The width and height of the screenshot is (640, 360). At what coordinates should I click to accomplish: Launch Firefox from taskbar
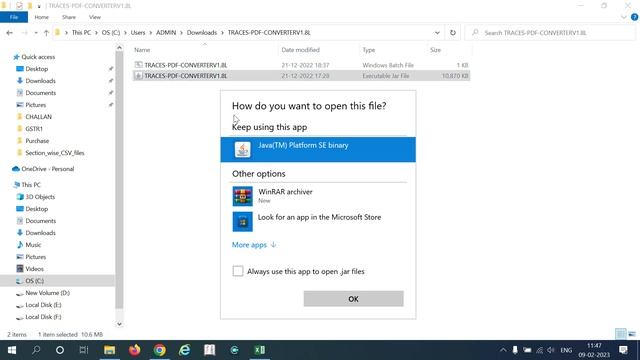coord(135,350)
